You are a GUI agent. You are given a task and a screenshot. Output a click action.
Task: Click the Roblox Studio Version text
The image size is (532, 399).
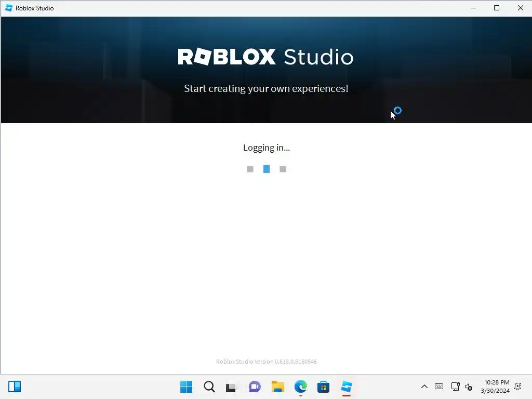(x=267, y=362)
